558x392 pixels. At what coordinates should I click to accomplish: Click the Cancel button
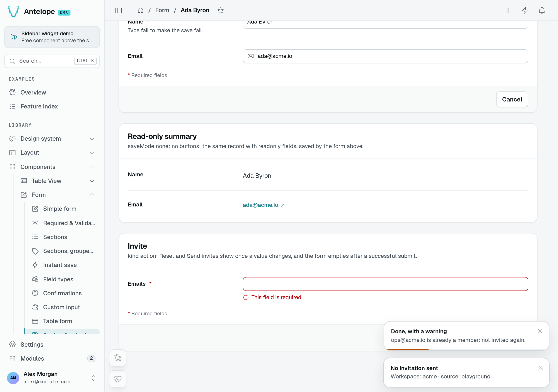pyautogui.click(x=512, y=99)
